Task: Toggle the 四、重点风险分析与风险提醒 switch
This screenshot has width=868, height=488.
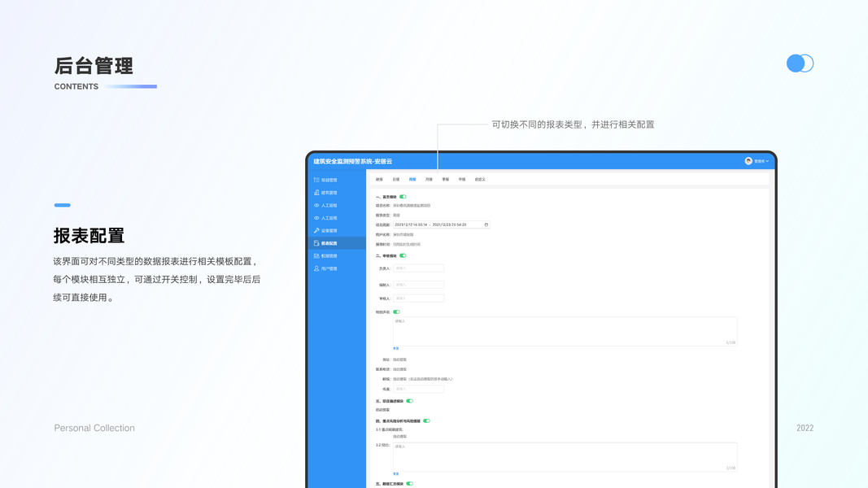Action: click(427, 421)
